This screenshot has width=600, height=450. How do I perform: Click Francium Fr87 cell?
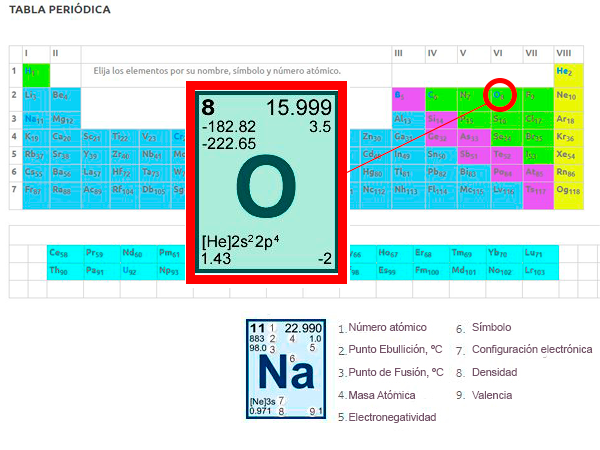[36, 196]
